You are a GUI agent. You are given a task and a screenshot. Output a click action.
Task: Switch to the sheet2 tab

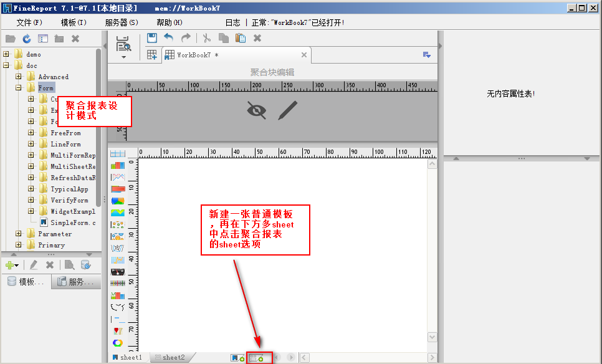170,358
